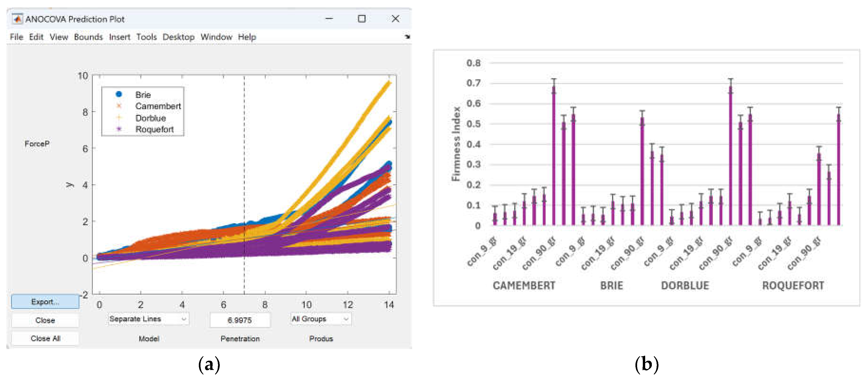This screenshot has height=379, width=868.
Task: Open the Insert menu
Action: pos(119,37)
